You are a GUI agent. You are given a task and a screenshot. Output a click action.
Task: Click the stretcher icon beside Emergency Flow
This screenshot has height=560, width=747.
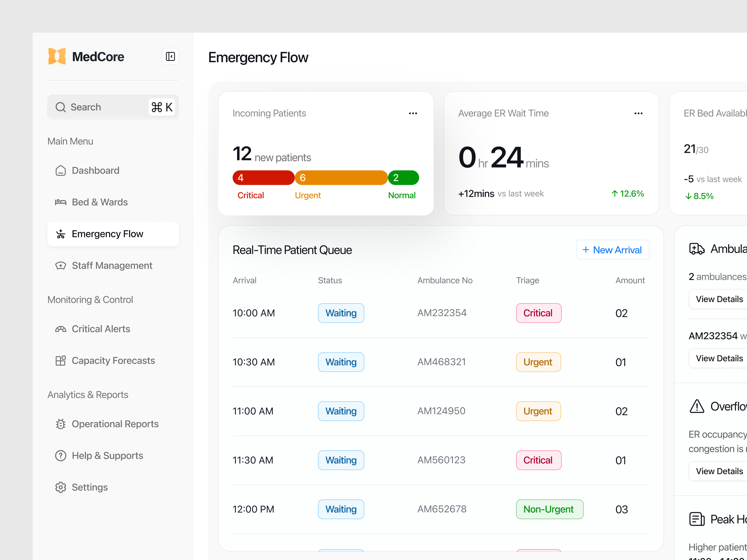60,234
